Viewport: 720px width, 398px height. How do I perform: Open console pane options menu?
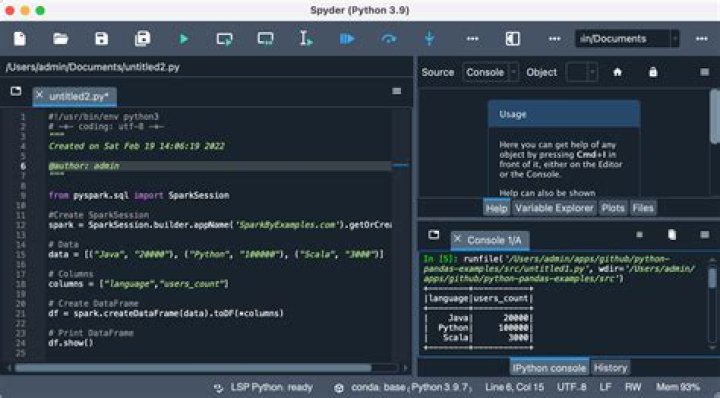[x=704, y=235]
